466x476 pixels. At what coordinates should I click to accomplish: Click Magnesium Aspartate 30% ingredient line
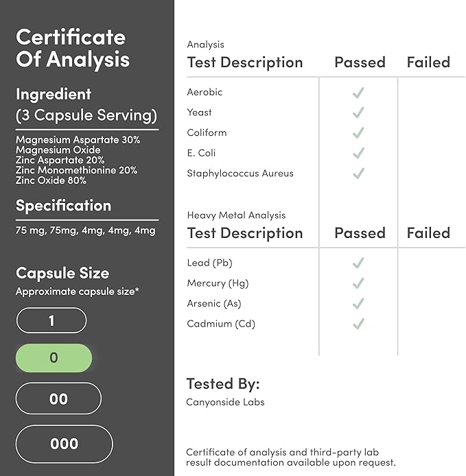click(78, 140)
